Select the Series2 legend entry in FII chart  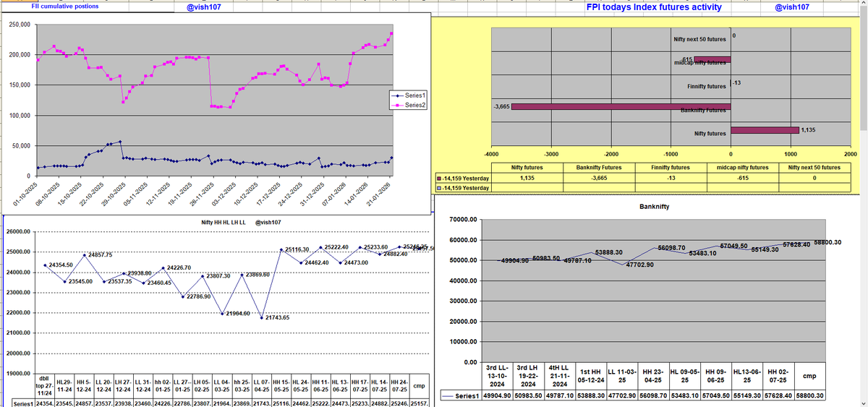tap(409, 106)
